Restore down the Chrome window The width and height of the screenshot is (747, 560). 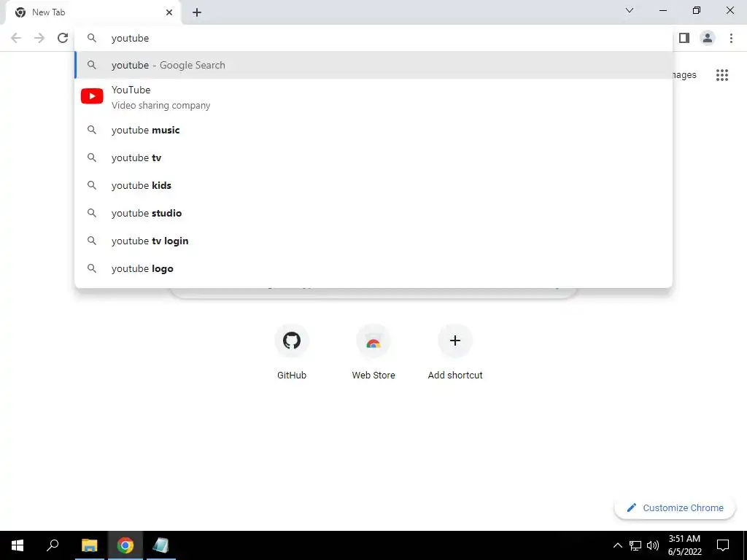click(697, 10)
